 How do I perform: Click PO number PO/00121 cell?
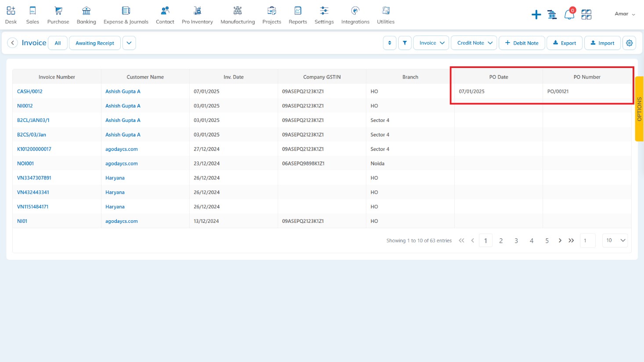pyautogui.click(x=587, y=91)
